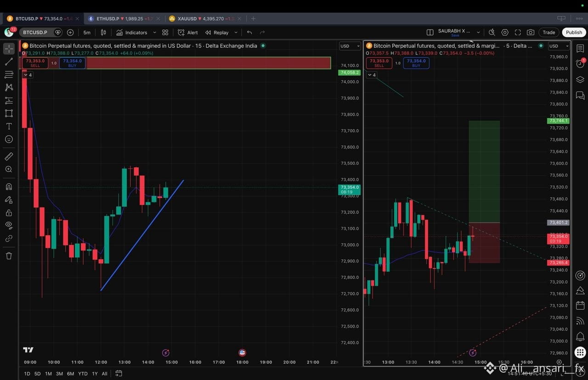Create an Alert

coord(188,33)
